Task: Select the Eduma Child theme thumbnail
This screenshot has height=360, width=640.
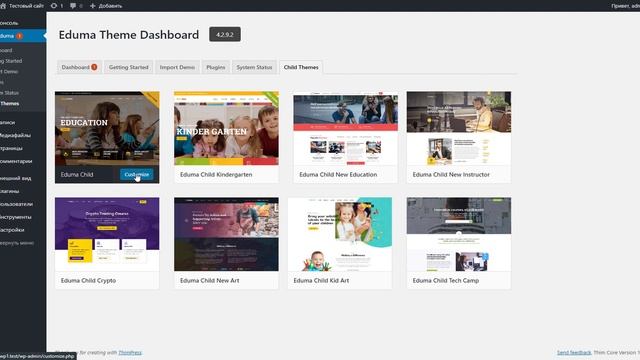Action: 107,128
